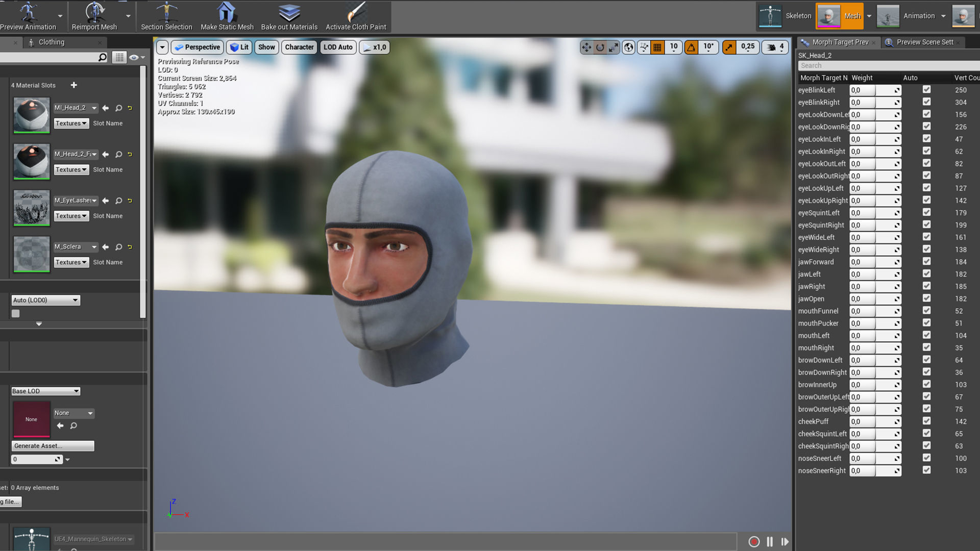Open Textures dropdown for MI_Head_2
The width and height of the screenshot is (980, 551).
click(71, 123)
